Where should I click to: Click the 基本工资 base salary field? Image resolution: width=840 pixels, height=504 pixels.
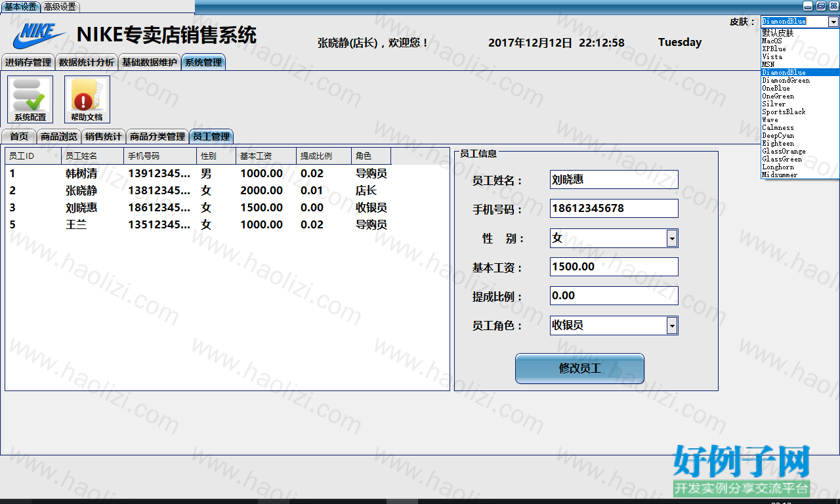pyautogui.click(x=614, y=267)
